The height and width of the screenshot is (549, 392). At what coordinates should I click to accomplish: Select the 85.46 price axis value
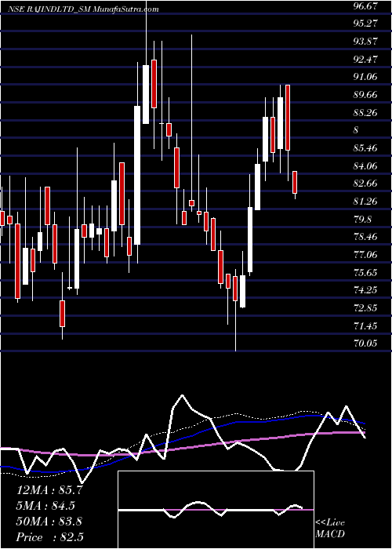366,147
